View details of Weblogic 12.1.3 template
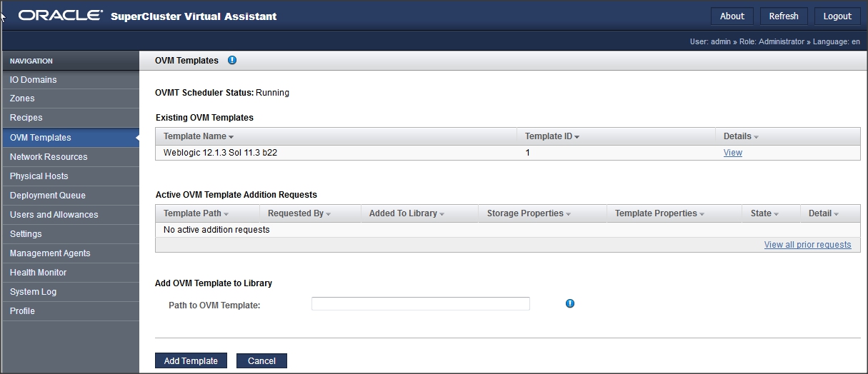The image size is (868, 374). point(733,153)
